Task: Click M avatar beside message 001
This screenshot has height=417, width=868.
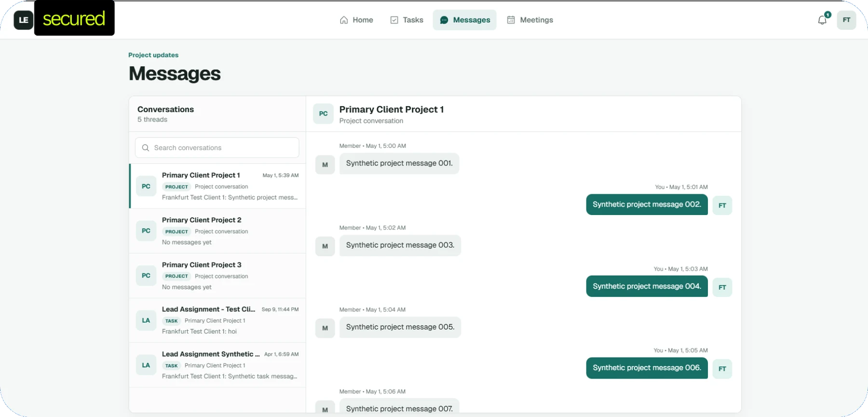Action: coord(325,165)
